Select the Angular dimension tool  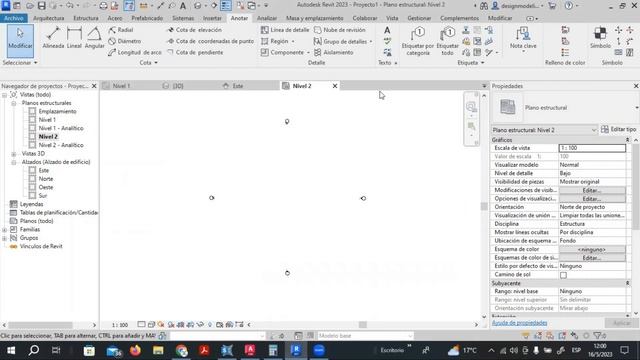click(94, 38)
